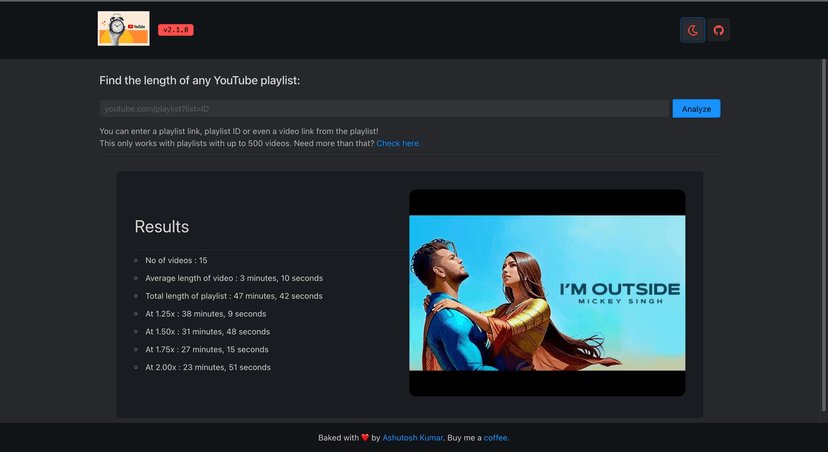Image resolution: width=828 pixels, height=452 pixels.
Task: Open the "Check here." link
Action: [399, 143]
